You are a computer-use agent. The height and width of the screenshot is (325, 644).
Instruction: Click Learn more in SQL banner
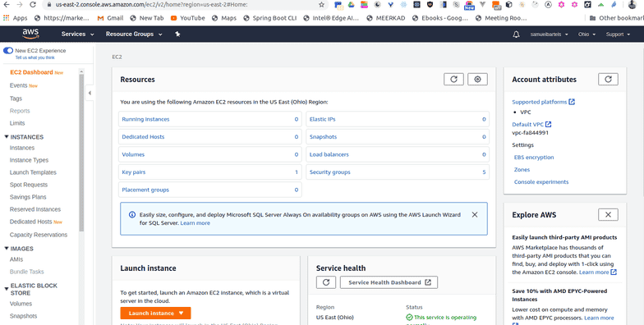195,223
